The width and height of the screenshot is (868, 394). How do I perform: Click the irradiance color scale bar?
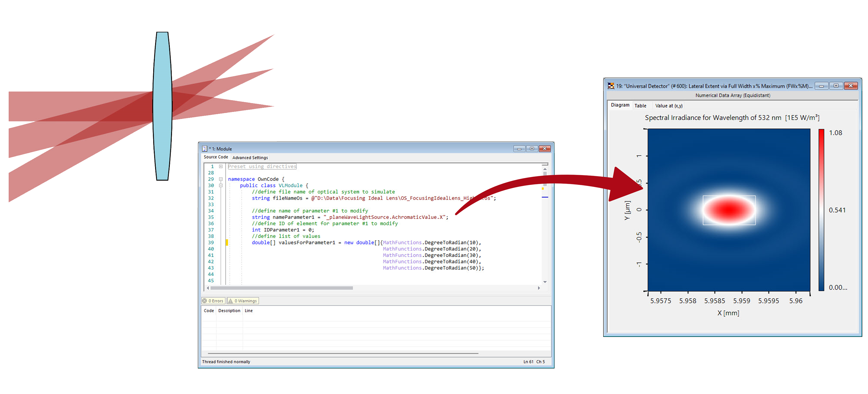[822, 210]
